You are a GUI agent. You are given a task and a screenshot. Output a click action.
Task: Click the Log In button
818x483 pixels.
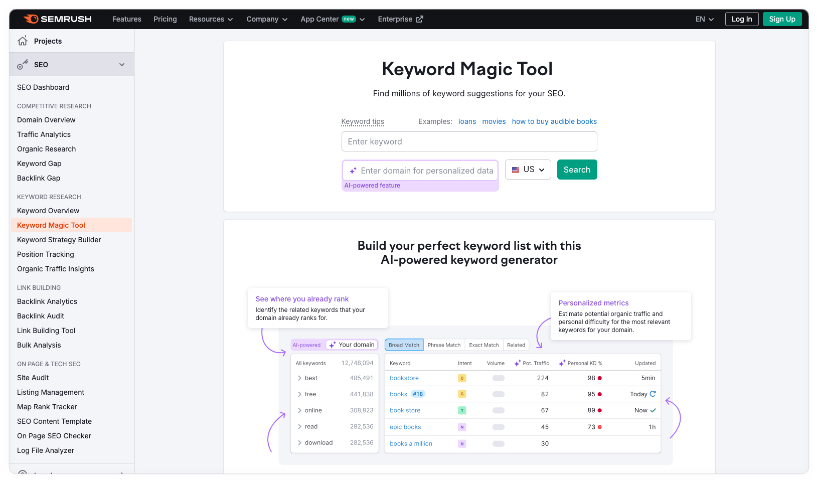coord(741,19)
